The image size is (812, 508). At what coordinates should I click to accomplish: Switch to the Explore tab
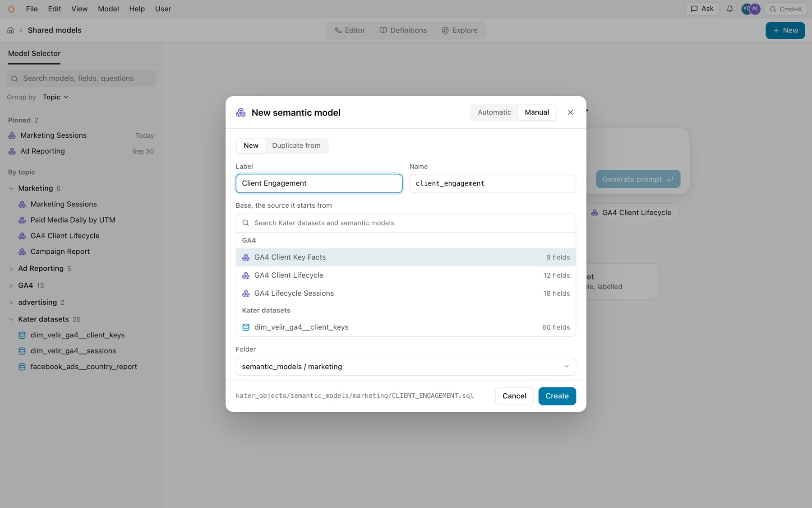460,30
